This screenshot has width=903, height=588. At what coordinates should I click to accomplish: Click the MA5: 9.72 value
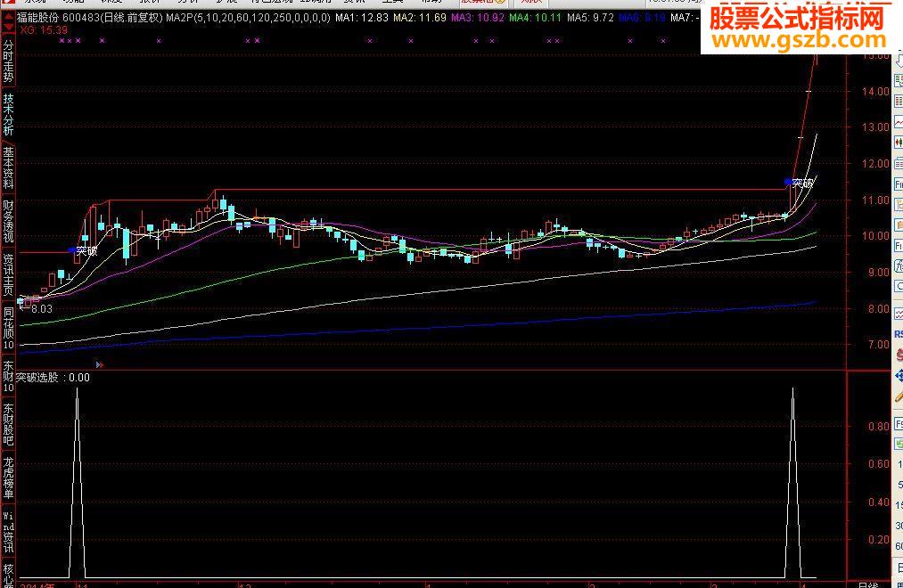coord(590,18)
